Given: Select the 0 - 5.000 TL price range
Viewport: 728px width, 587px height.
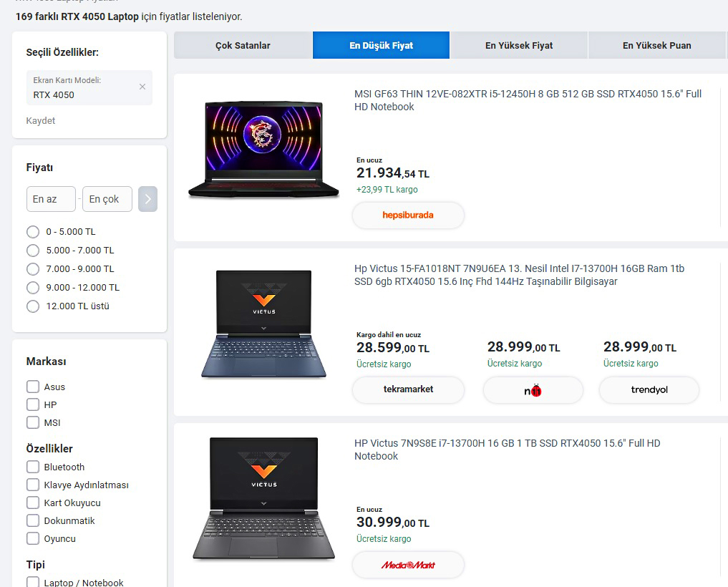Looking at the screenshot, I should [33, 232].
